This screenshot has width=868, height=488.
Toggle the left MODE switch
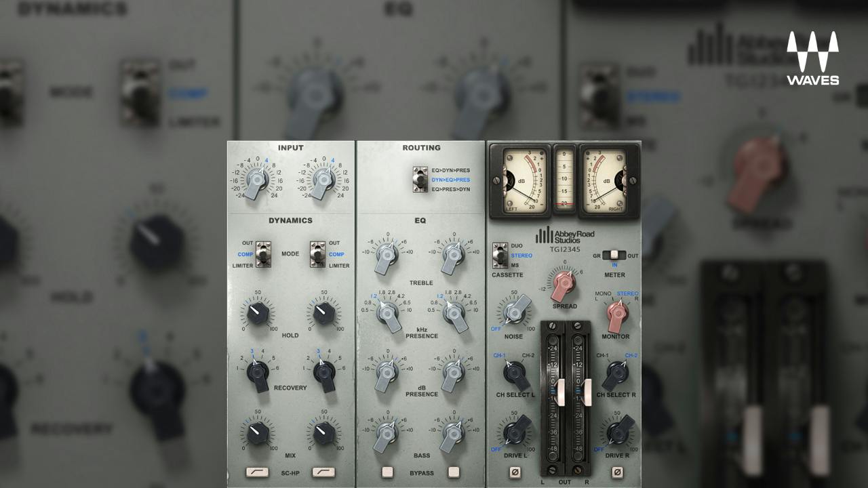(x=263, y=254)
